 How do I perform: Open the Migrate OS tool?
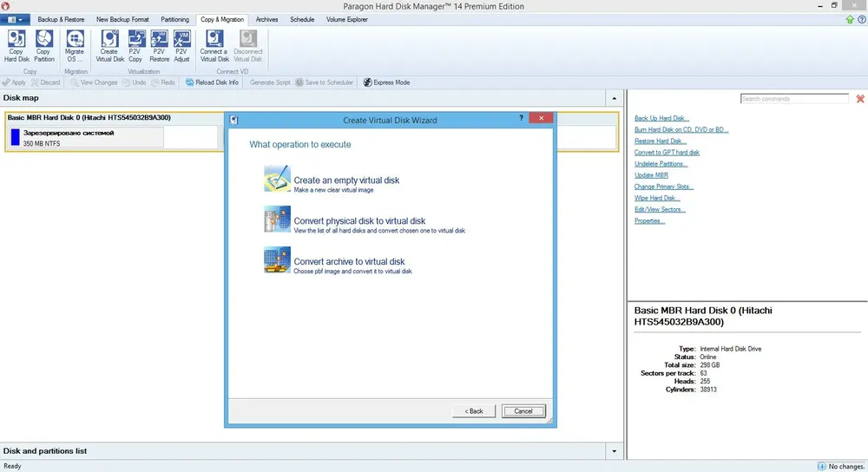pyautogui.click(x=74, y=46)
